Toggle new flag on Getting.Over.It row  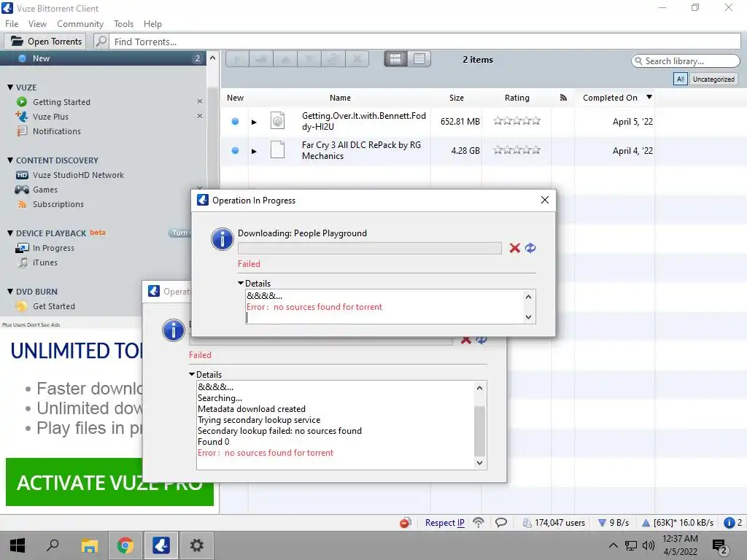pyautogui.click(x=235, y=122)
